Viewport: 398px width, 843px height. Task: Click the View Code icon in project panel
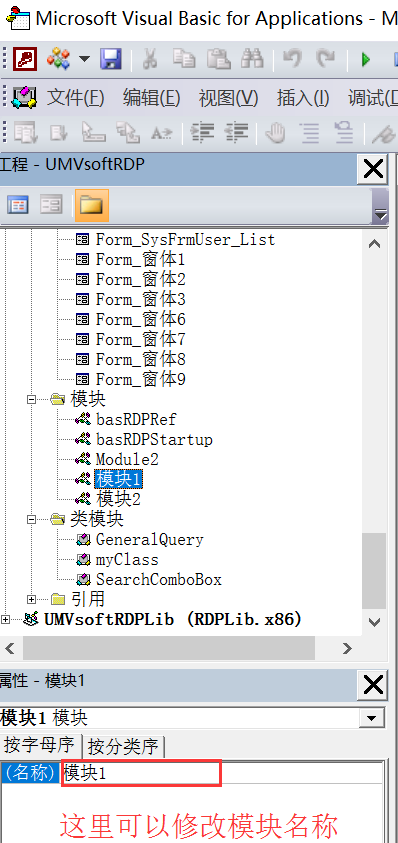[x=19, y=205]
